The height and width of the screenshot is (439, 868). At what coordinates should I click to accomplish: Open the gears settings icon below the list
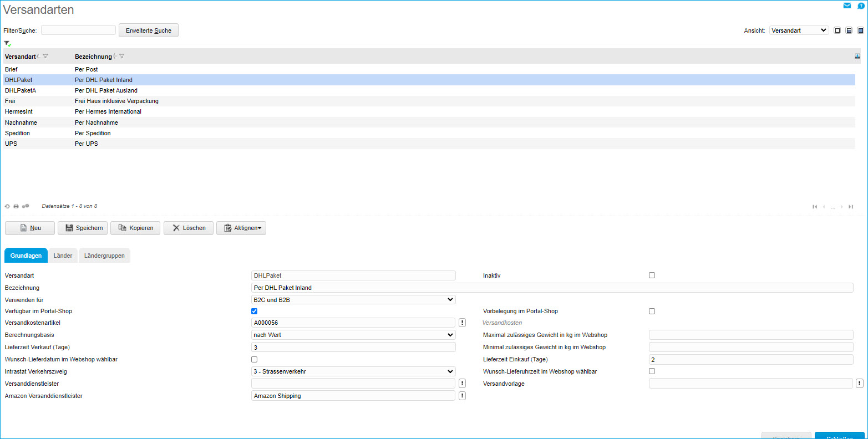point(24,206)
